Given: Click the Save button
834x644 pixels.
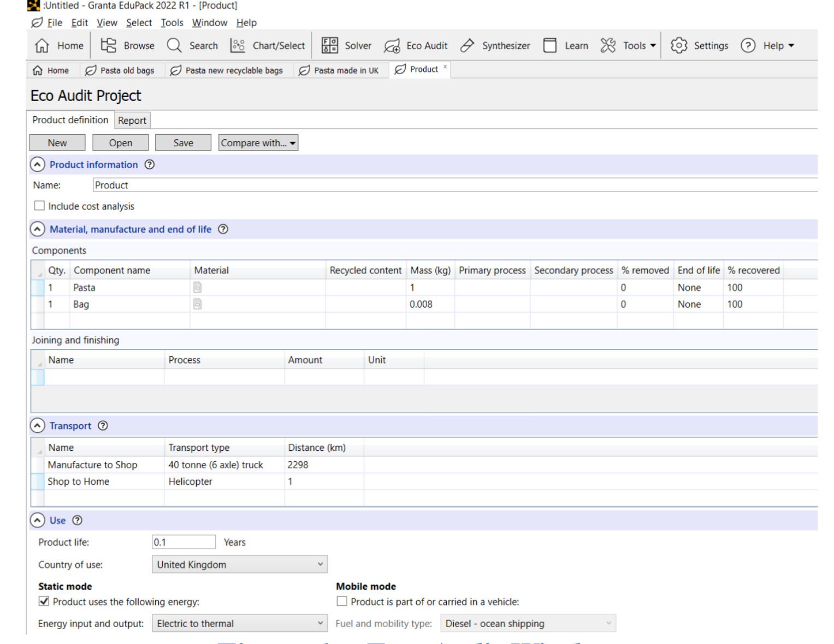Looking at the screenshot, I should 183,142.
